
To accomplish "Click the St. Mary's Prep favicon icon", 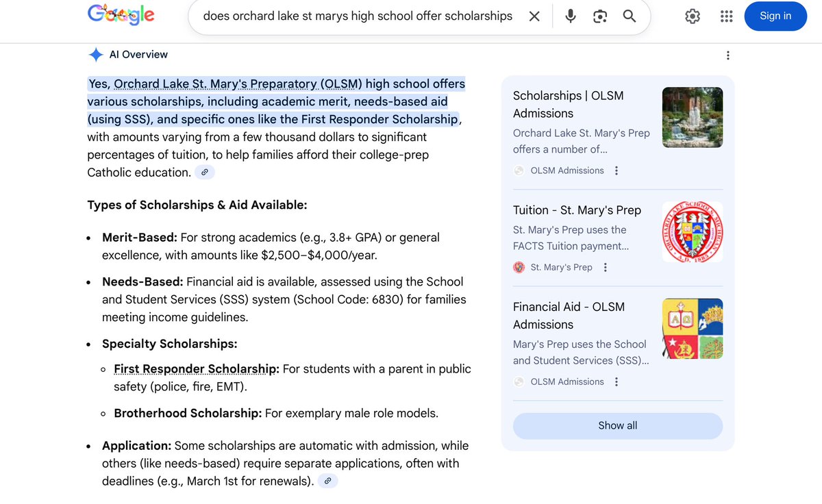I will pos(519,267).
